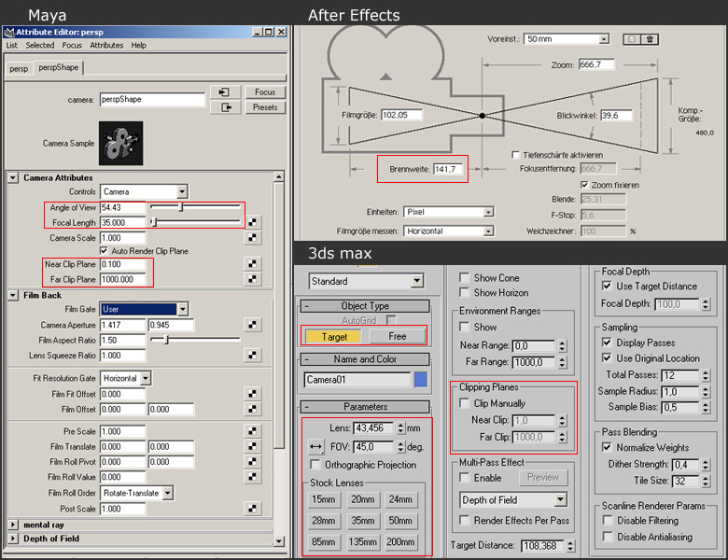This screenshot has width=728, height=560.
Task: Click map button next to Camera Aperture
Action: tap(253, 325)
